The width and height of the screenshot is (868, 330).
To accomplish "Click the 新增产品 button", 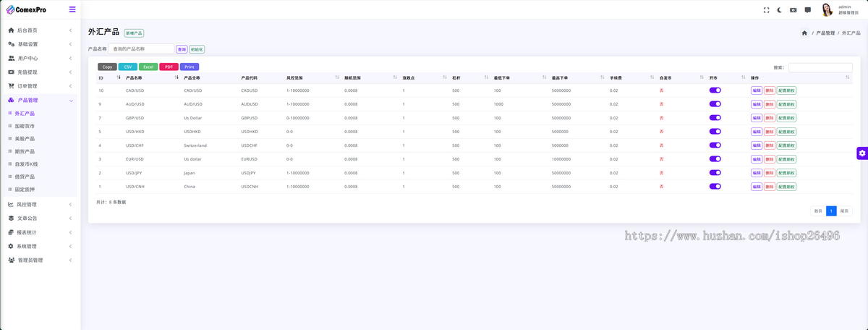I will point(134,33).
